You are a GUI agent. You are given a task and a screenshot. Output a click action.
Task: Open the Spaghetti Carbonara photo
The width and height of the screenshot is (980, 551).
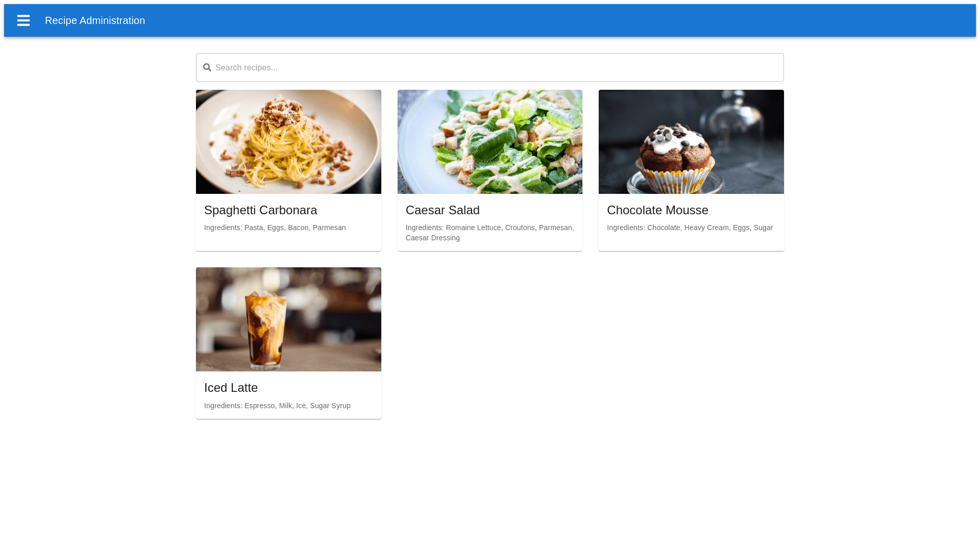pos(288,142)
